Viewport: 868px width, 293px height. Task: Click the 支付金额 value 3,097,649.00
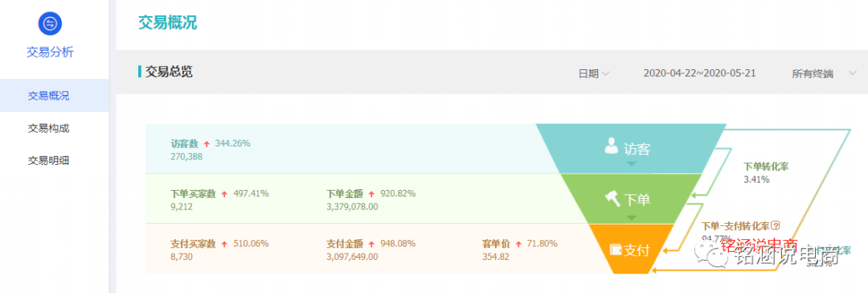(x=352, y=256)
